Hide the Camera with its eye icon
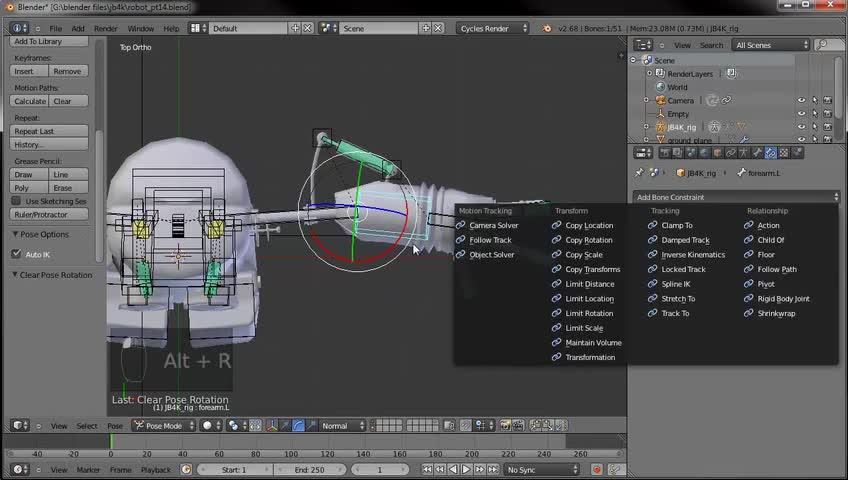848x480 pixels. pos(801,101)
